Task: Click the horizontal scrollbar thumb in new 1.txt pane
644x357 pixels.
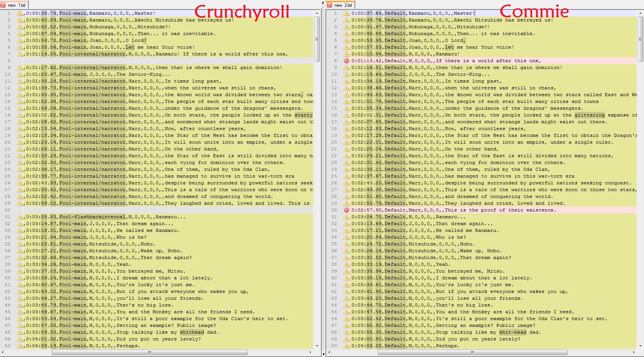Action: pos(149,352)
